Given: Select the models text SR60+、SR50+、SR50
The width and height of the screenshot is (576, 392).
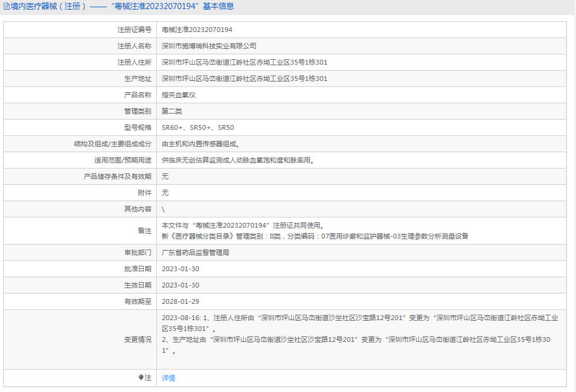Looking at the screenshot, I should pyautogui.click(x=197, y=127).
